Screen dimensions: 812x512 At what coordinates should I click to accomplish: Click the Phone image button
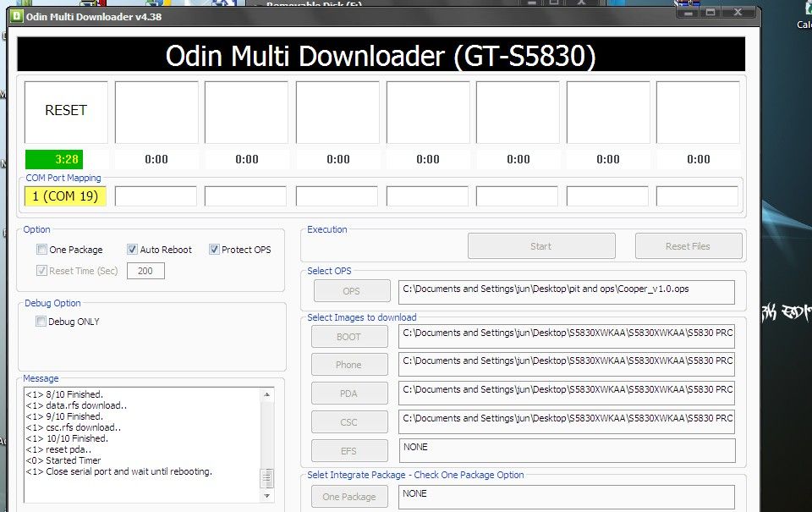(349, 365)
